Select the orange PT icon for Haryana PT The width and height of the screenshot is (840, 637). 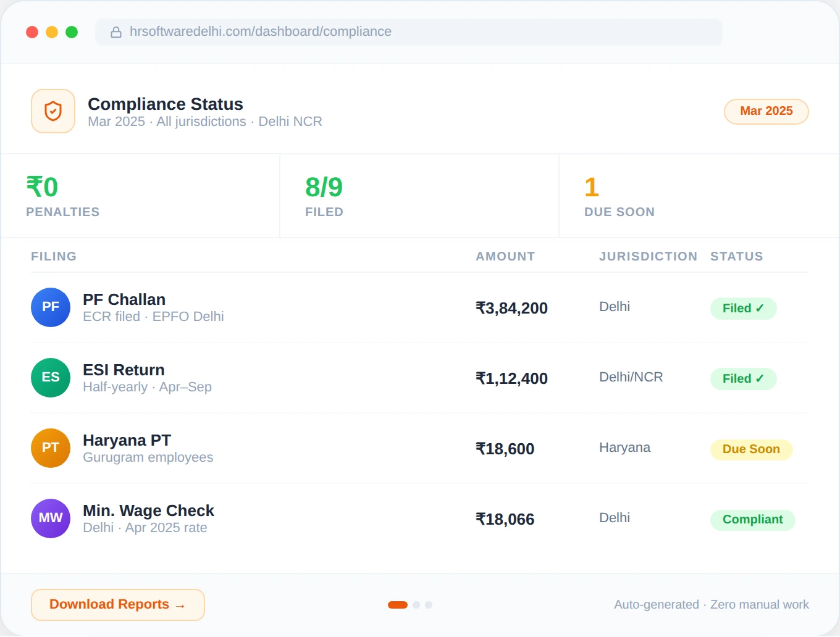point(51,448)
